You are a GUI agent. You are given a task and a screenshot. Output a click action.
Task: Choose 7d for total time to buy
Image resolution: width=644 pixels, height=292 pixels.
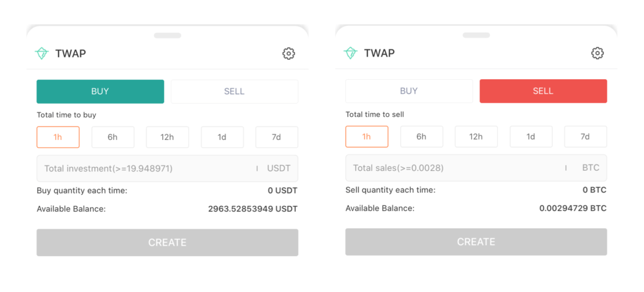277,137
